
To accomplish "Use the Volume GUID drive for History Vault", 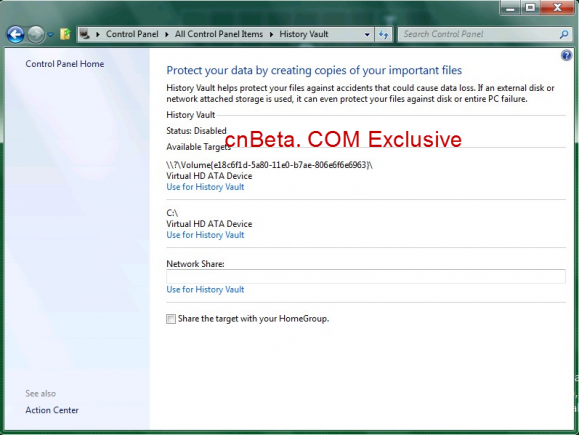I will coord(205,187).
